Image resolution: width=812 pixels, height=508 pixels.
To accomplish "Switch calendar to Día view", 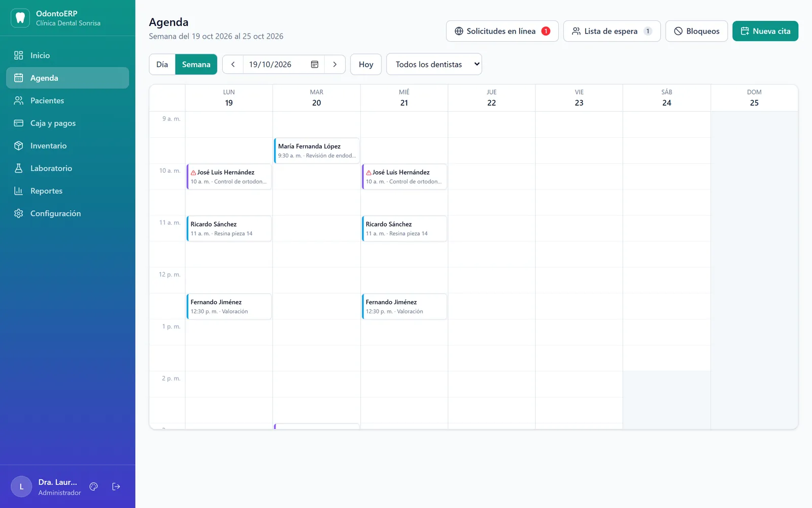I will pyautogui.click(x=162, y=65).
